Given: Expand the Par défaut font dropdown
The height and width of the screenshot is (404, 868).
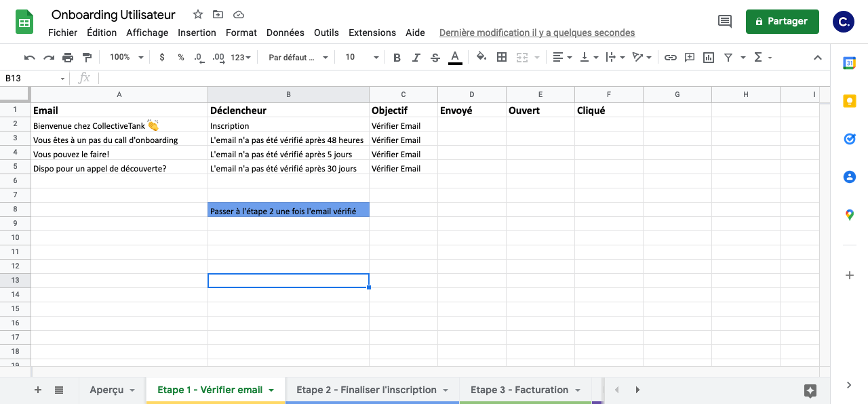Looking at the screenshot, I should [298, 58].
